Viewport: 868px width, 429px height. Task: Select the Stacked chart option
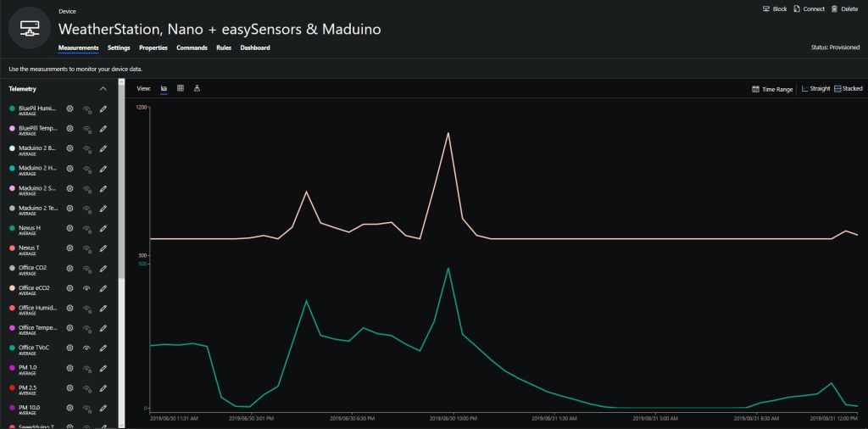pyautogui.click(x=848, y=88)
